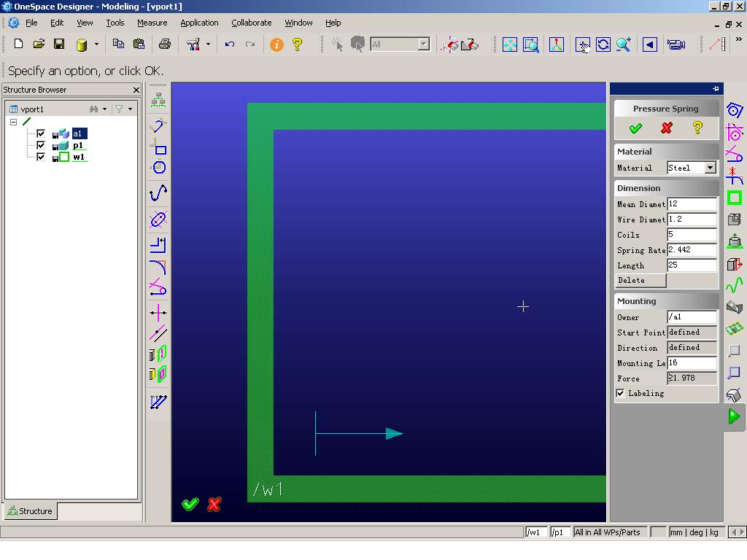Collapse the root tree node
747x560 pixels.
(x=13, y=122)
